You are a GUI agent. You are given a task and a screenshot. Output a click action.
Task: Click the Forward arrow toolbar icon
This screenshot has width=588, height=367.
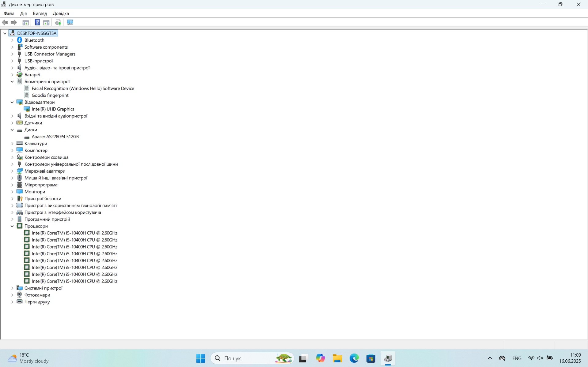[x=13, y=22]
